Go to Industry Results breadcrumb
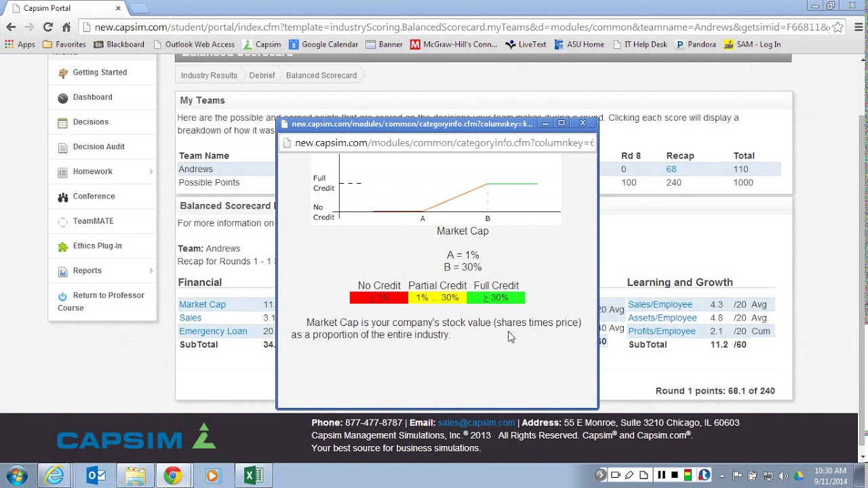 tap(209, 75)
